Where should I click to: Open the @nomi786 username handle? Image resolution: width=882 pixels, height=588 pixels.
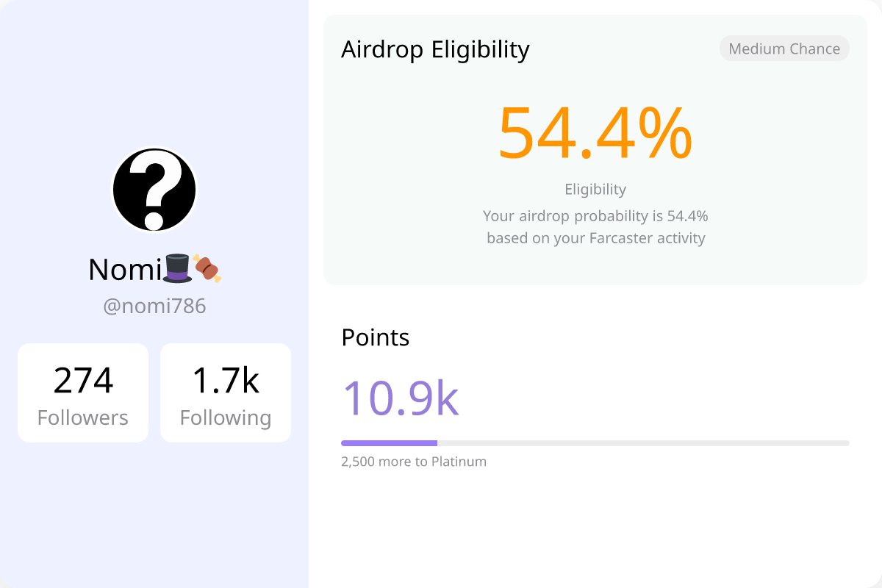pyautogui.click(x=154, y=306)
